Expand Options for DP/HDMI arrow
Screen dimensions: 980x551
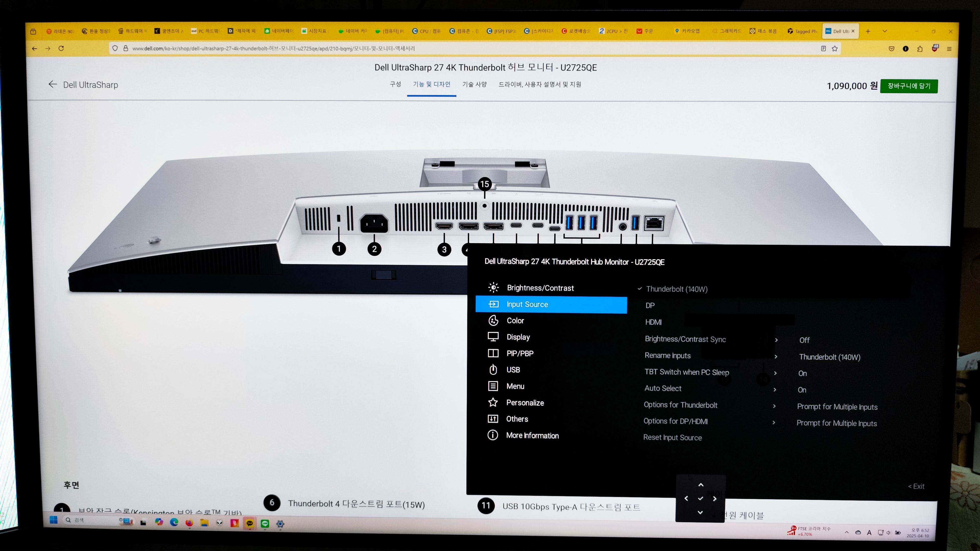pyautogui.click(x=774, y=422)
